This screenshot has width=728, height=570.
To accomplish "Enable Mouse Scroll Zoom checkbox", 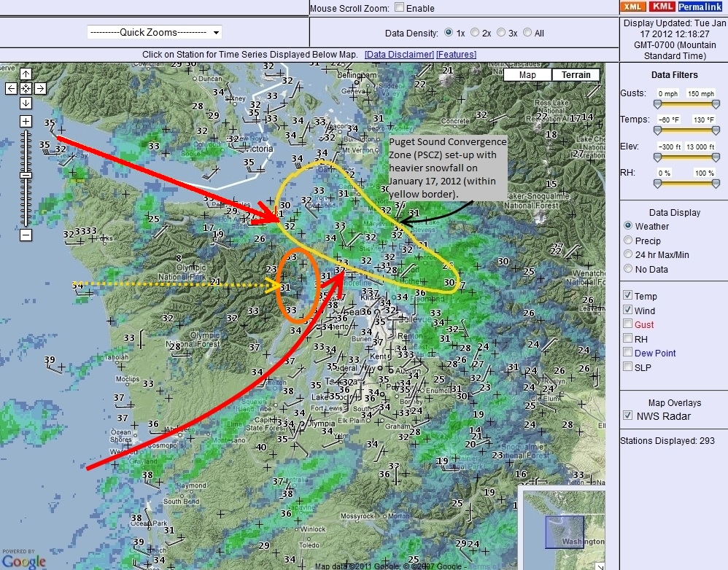I will pyautogui.click(x=399, y=7).
